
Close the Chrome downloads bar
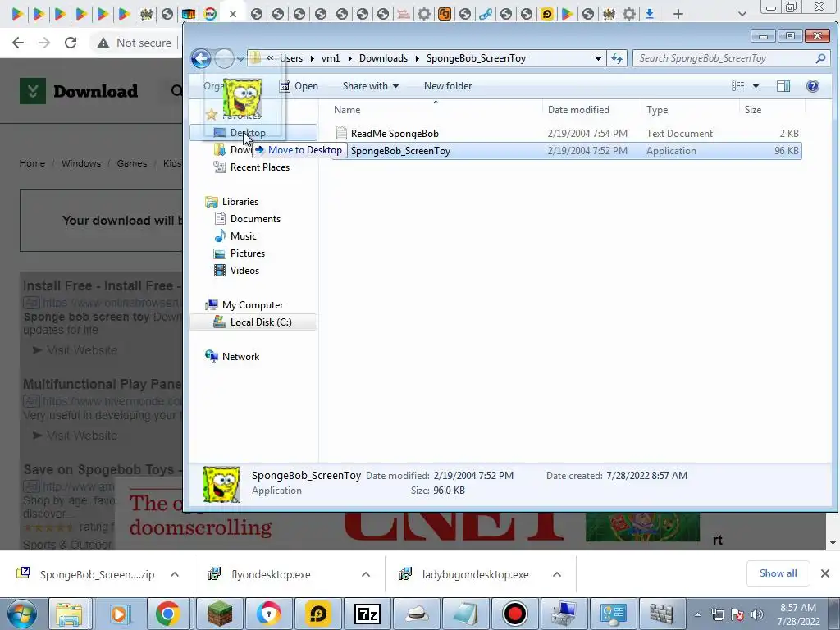point(825,573)
